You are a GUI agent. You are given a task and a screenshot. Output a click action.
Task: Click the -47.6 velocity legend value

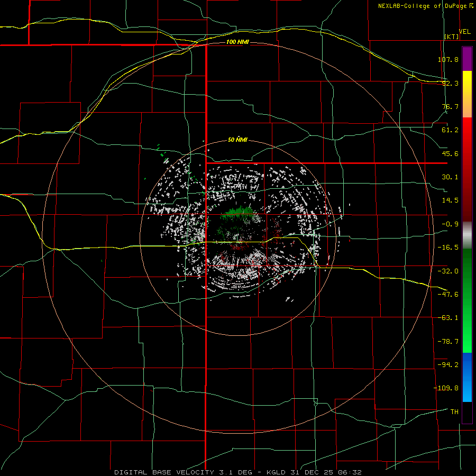click(448, 295)
